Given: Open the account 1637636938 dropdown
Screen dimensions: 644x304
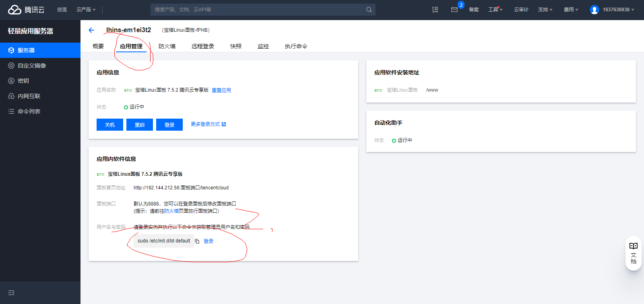Looking at the screenshot, I should [x=618, y=10].
